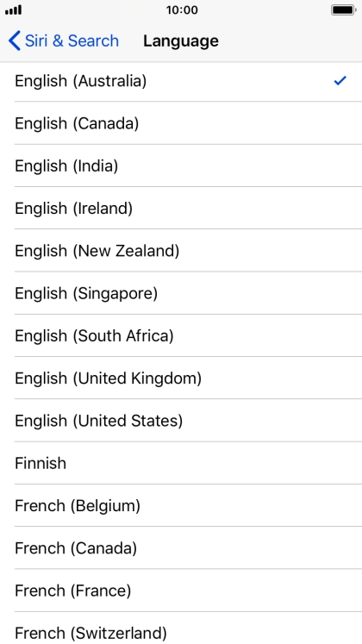The image size is (362, 644).
Task: Set language to English (United States)
Action: click(x=181, y=421)
